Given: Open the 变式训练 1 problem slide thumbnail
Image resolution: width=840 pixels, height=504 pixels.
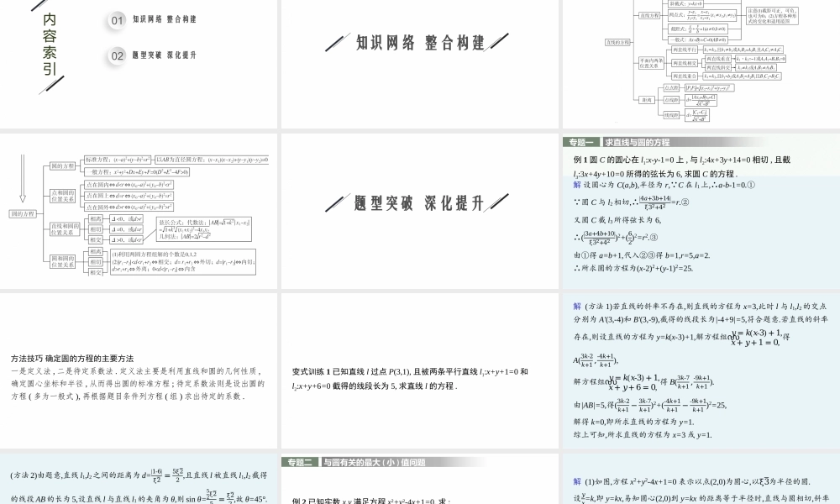Looking at the screenshot, I should point(419,370).
